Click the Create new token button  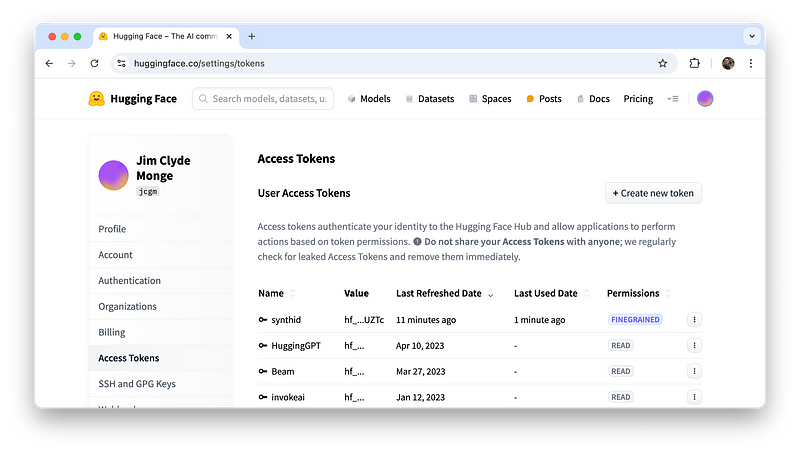653,193
